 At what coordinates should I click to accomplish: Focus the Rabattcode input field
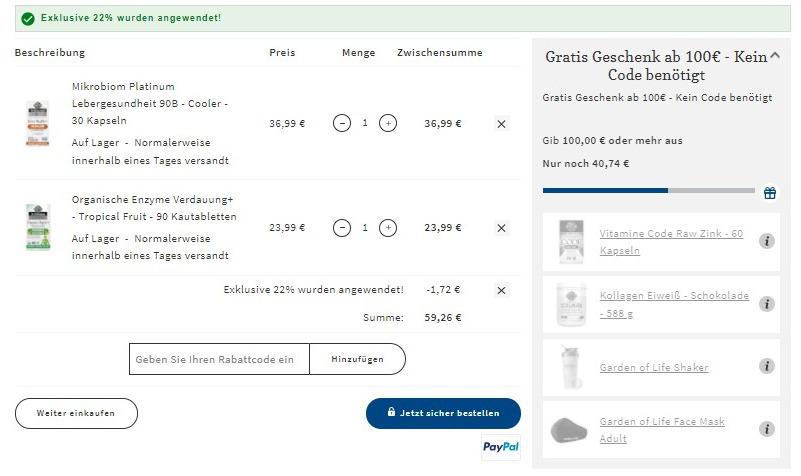click(219, 359)
